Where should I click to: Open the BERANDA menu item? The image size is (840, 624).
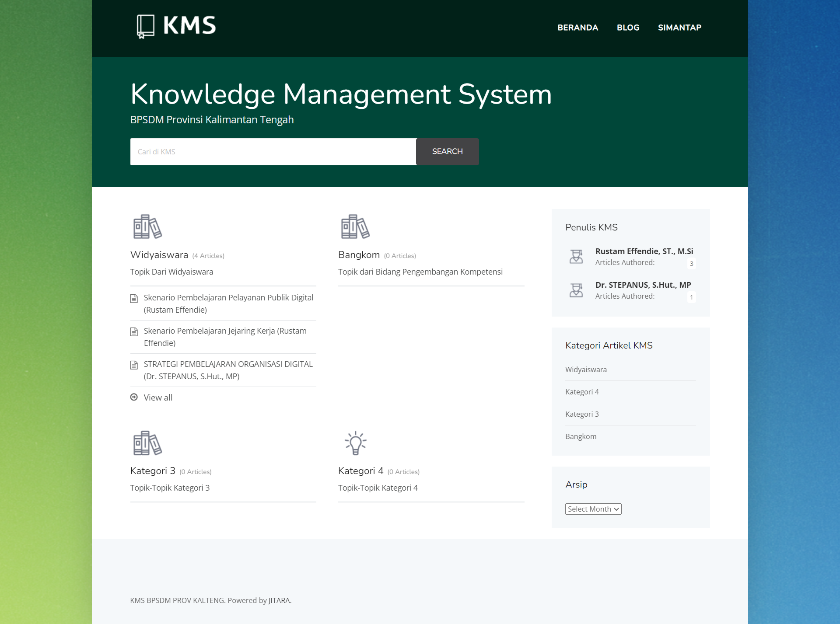tap(577, 28)
